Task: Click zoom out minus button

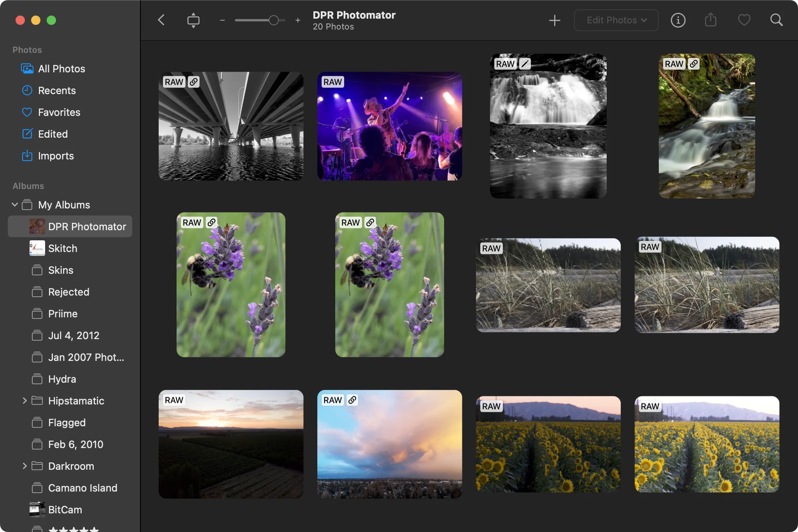Action: [222, 20]
